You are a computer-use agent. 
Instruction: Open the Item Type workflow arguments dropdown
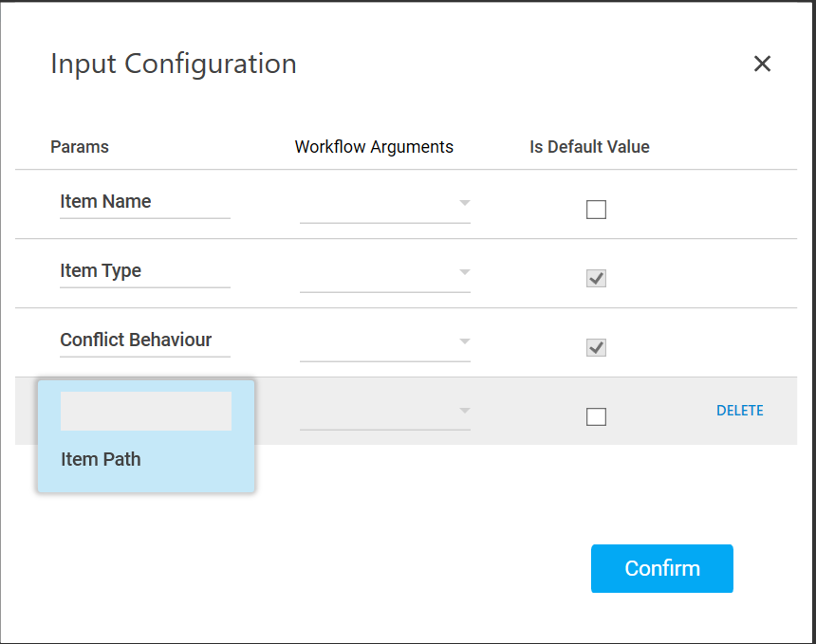pyautogui.click(x=385, y=272)
